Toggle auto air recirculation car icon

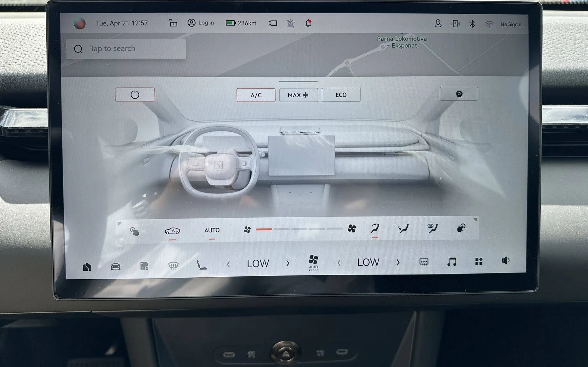[172, 231]
